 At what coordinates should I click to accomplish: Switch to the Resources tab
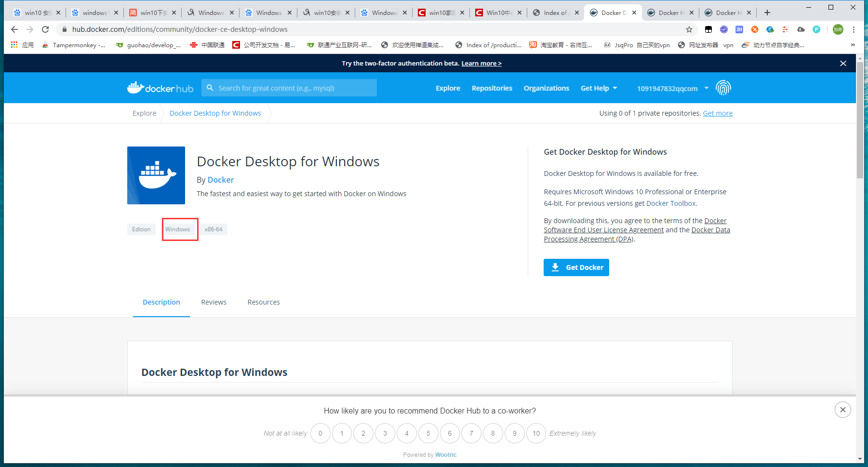coord(264,302)
